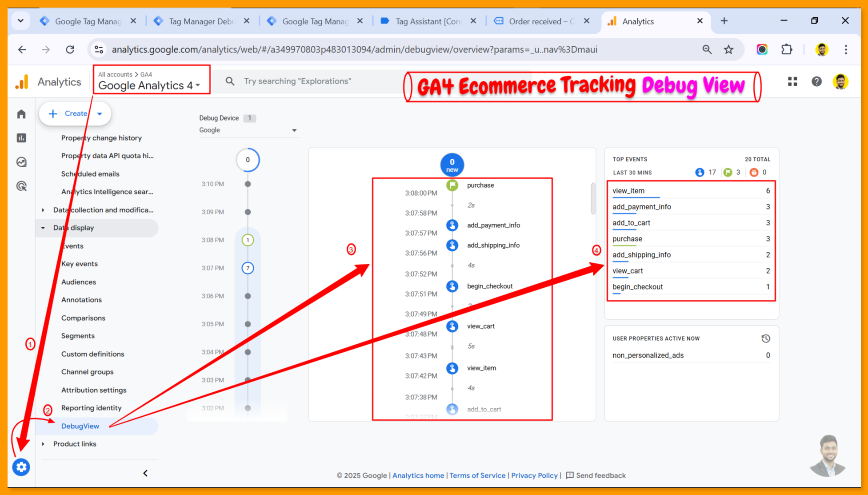The width and height of the screenshot is (868, 495).
Task: Open the Google apps grid icon
Action: click(792, 81)
